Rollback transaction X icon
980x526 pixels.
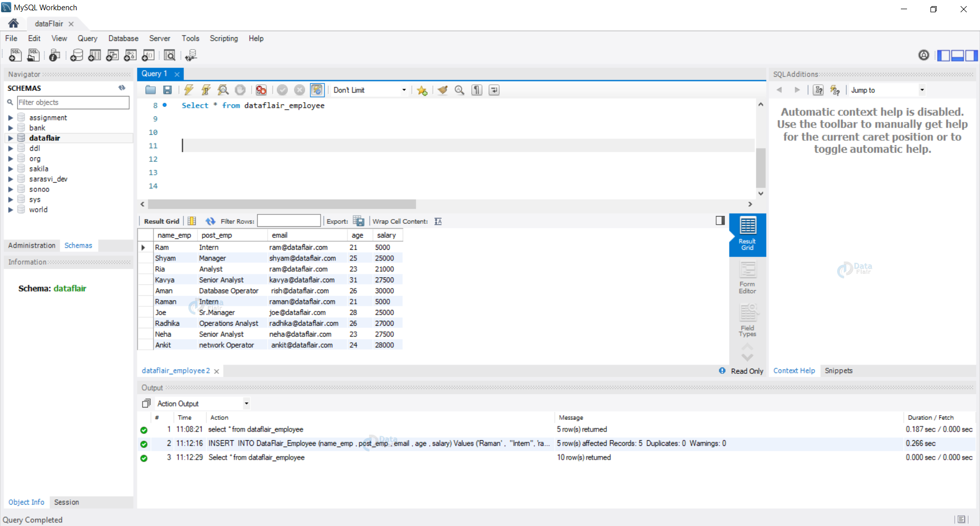click(x=300, y=90)
